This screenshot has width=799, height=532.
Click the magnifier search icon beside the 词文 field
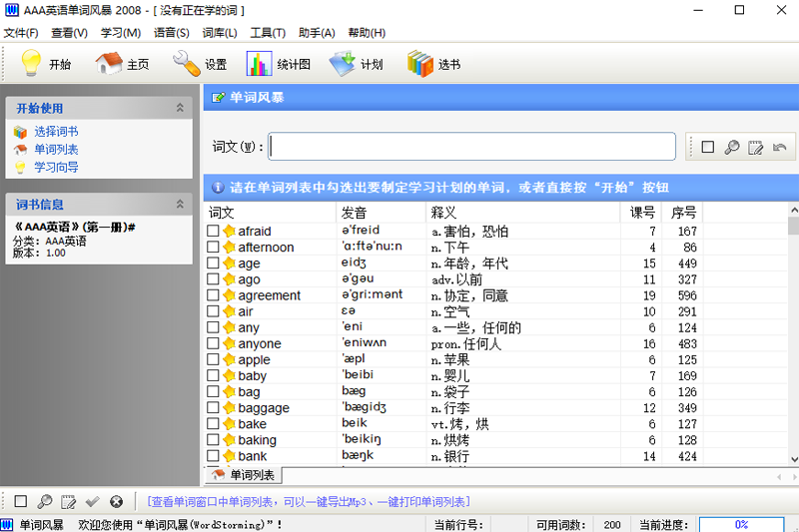click(x=732, y=147)
